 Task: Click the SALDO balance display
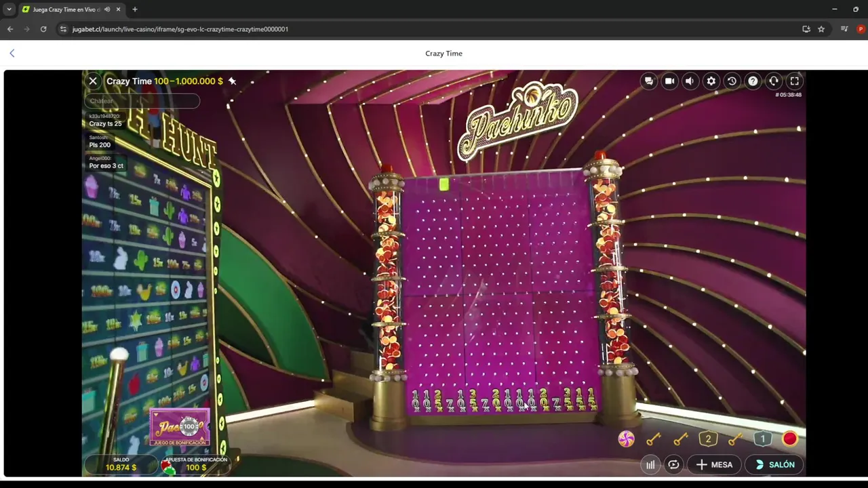(121, 464)
